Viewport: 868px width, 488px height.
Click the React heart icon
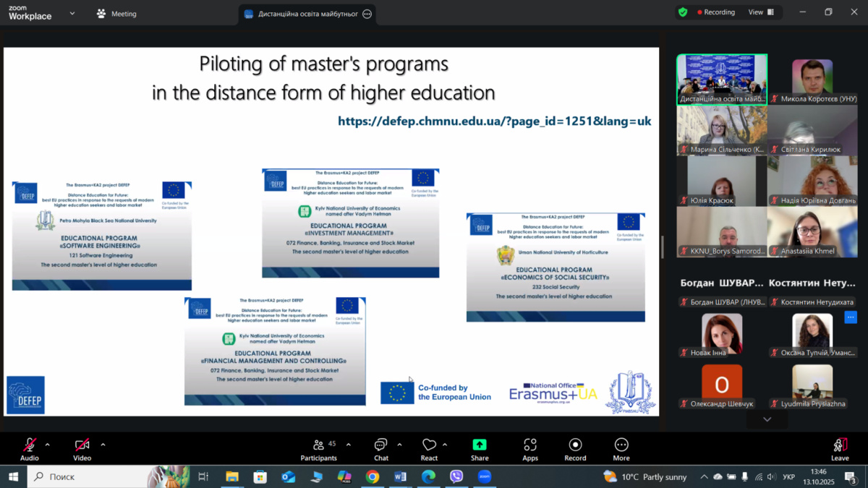tap(429, 448)
